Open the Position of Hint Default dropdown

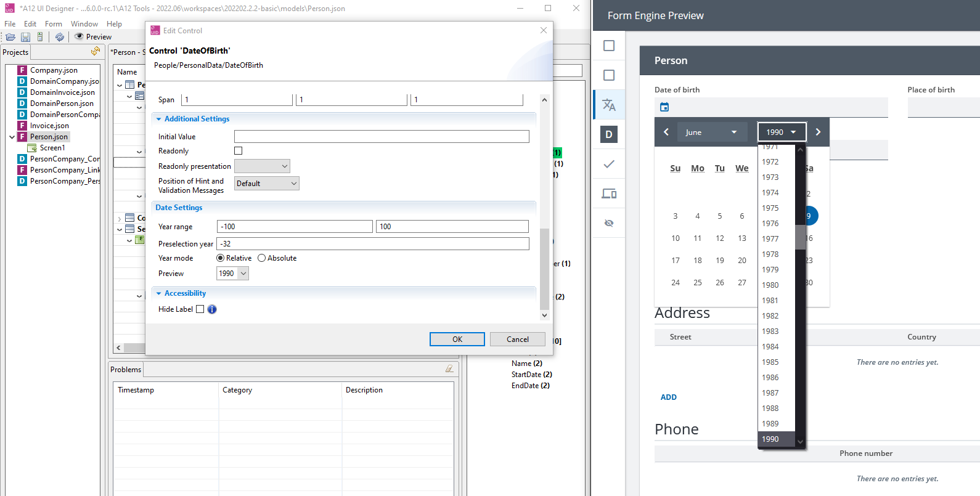(x=267, y=184)
